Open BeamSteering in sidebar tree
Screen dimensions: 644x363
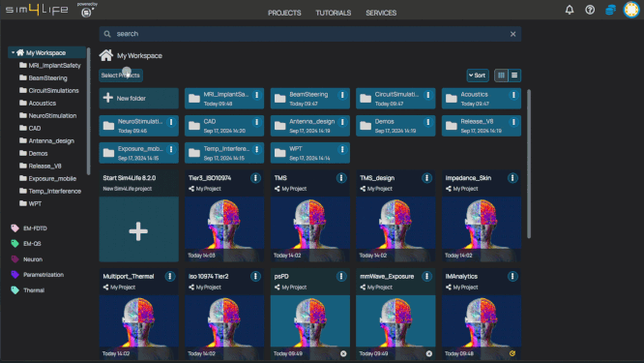[44, 77]
